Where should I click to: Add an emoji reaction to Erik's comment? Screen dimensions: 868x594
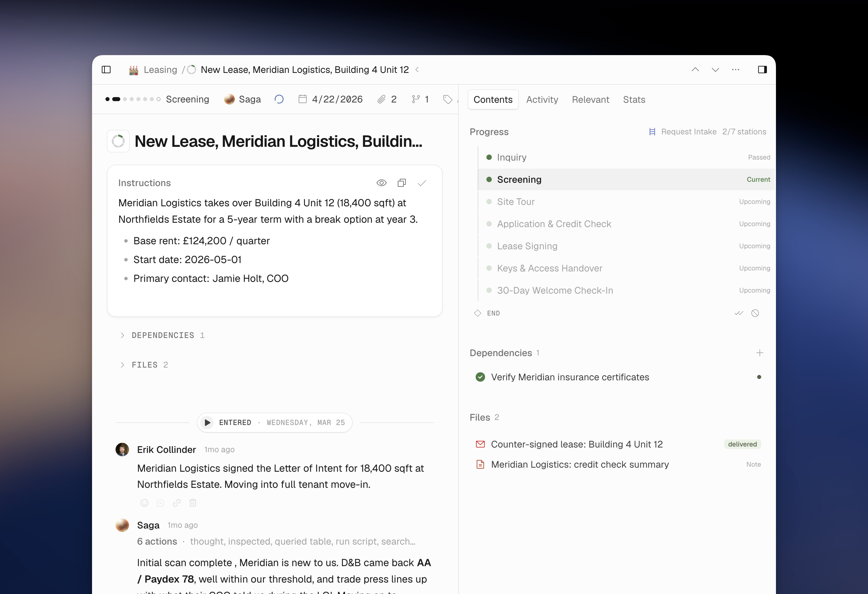click(144, 503)
